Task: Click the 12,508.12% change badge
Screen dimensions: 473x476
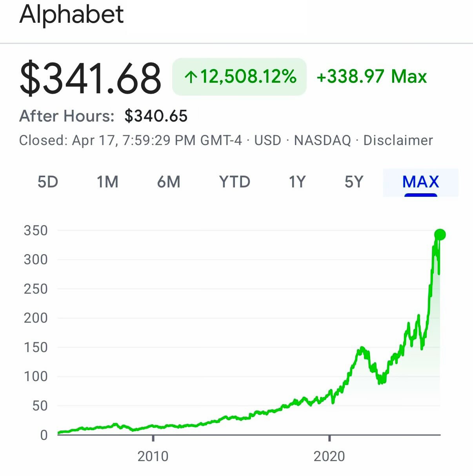Action: (239, 77)
